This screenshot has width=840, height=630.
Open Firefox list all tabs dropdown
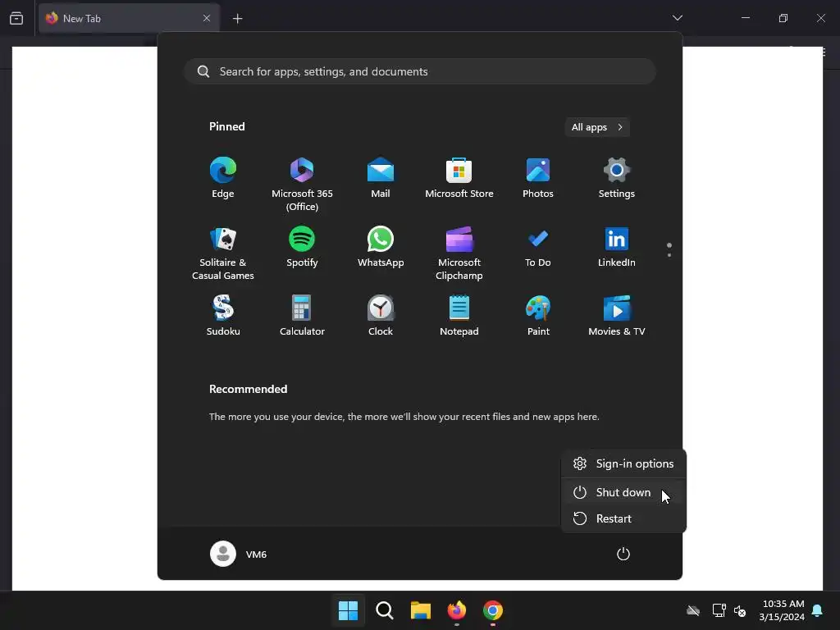pos(678,18)
